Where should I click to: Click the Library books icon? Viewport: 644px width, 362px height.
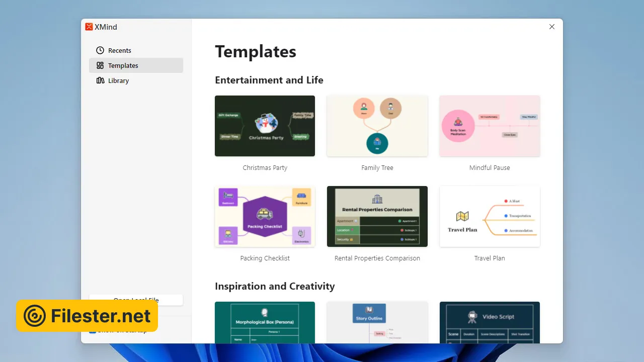click(x=100, y=80)
